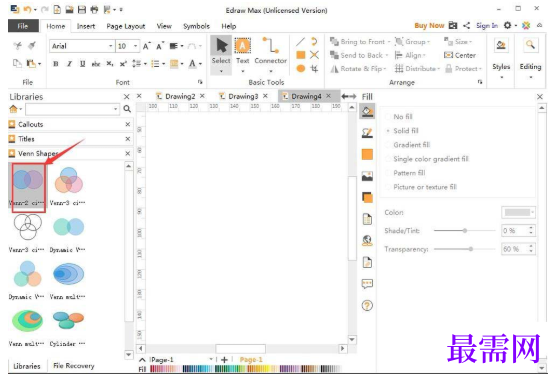Toggle bold formatting
Screen dimensions: 559x380
(x=56, y=64)
